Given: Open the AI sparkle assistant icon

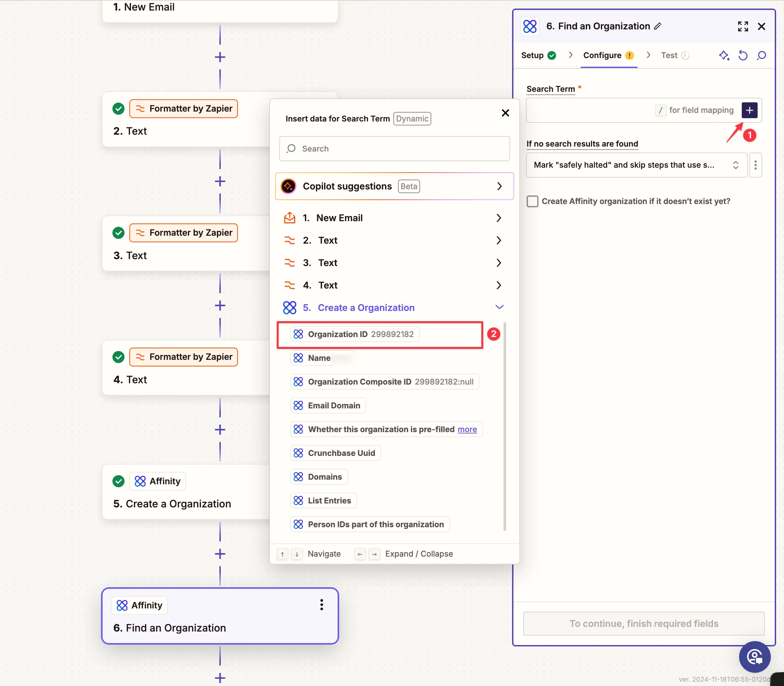Looking at the screenshot, I should coord(724,55).
